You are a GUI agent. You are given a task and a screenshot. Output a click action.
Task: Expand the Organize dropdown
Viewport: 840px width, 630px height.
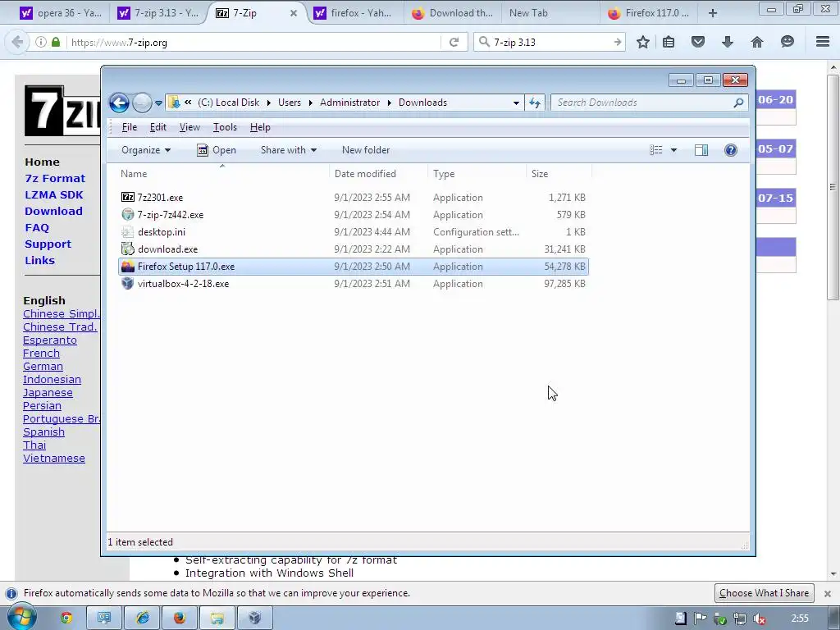click(146, 150)
